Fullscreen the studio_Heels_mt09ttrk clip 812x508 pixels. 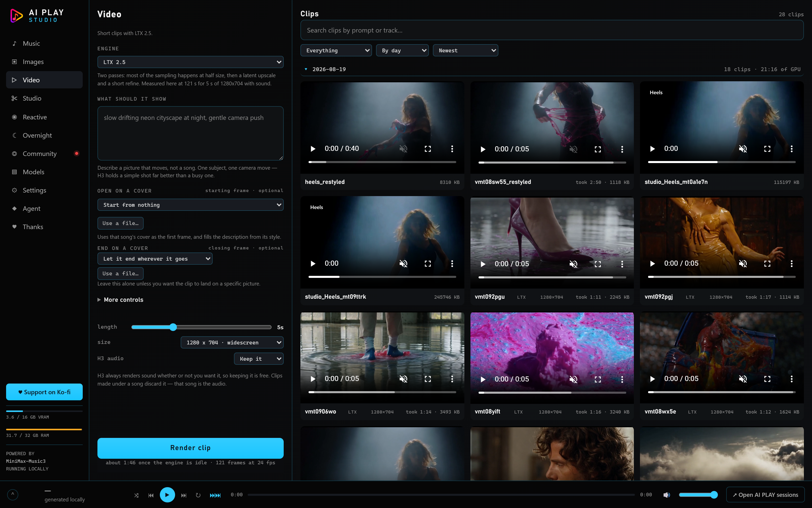coord(428,264)
